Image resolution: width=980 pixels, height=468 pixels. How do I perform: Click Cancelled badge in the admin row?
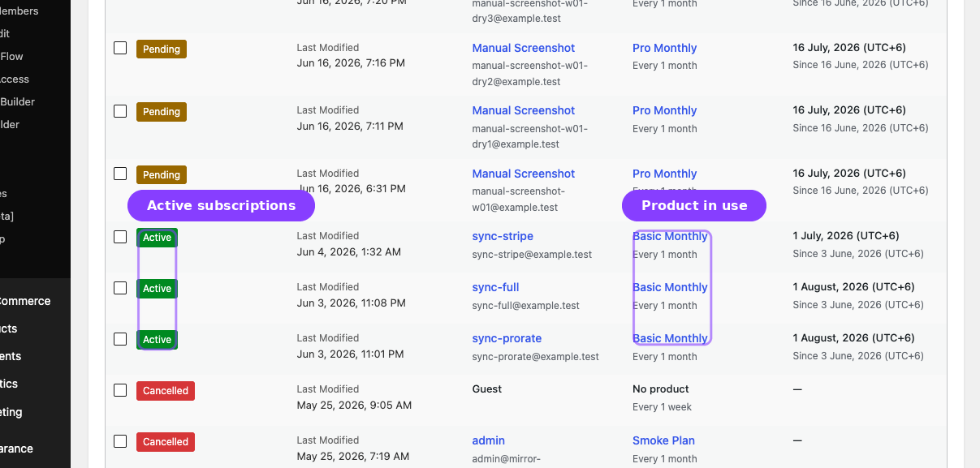click(x=166, y=442)
